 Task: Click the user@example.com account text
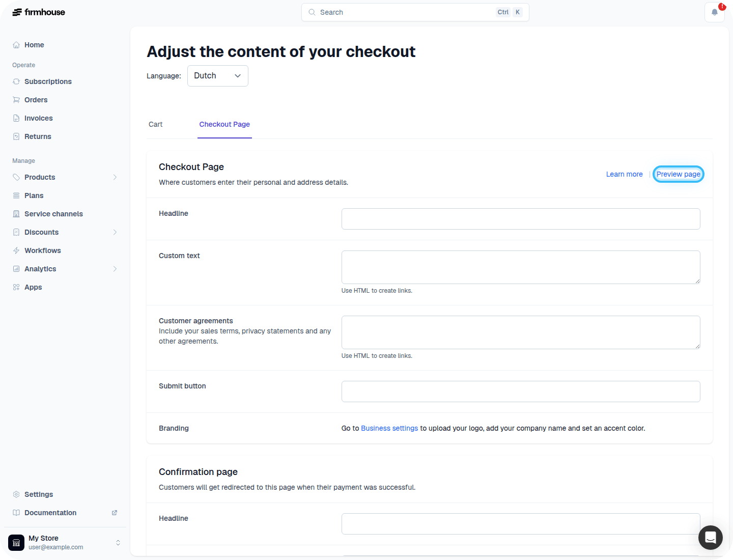coord(56,547)
